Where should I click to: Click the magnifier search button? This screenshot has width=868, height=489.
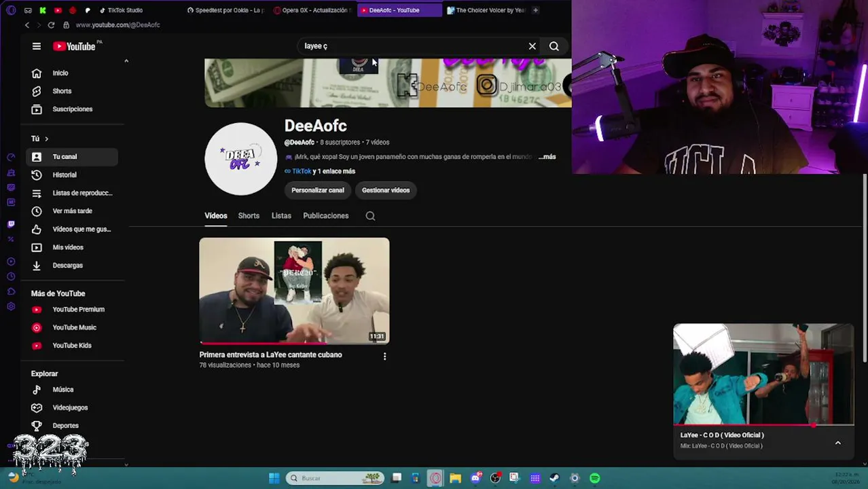pyautogui.click(x=554, y=46)
